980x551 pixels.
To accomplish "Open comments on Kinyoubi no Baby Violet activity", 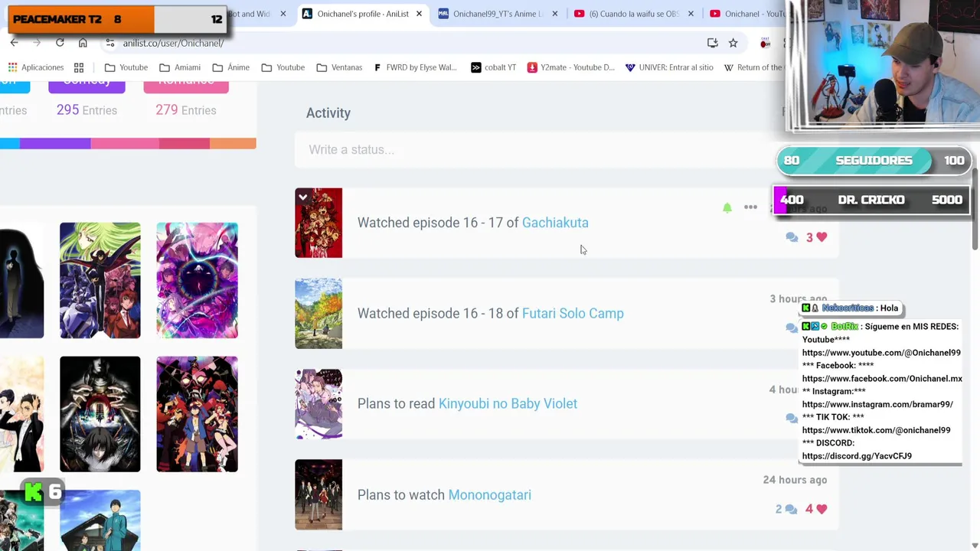I will (792, 418).
